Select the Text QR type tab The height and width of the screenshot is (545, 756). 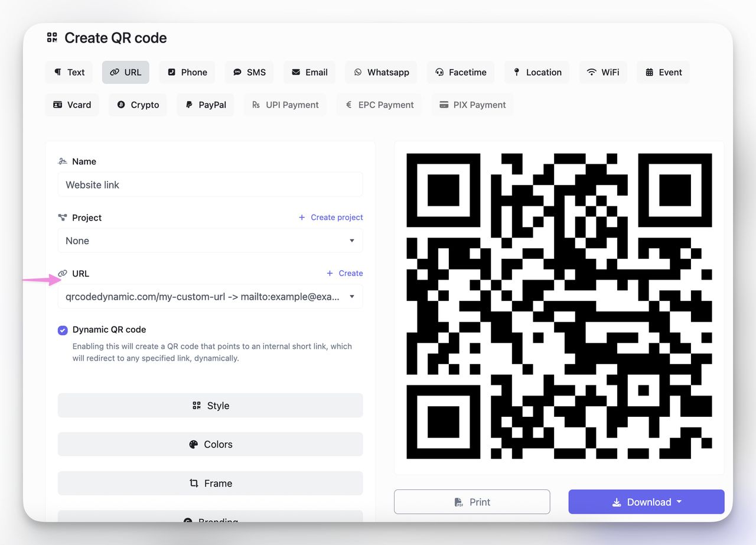(x=70, y=72)
